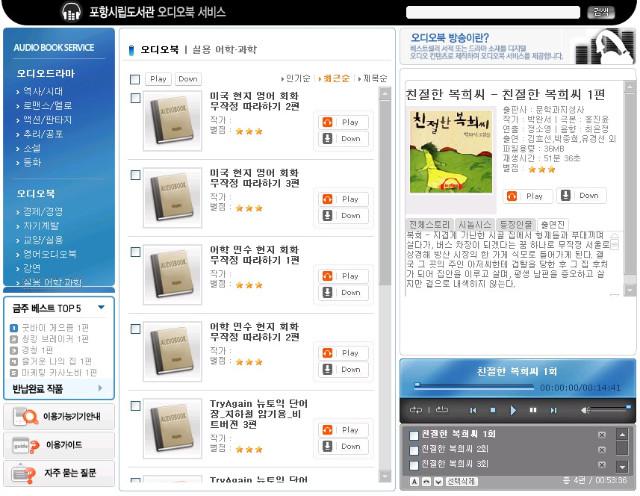Play 미국 현지 영어 회화 무작정 따라하기 2편
640x496 pixels.
[343, 122]
